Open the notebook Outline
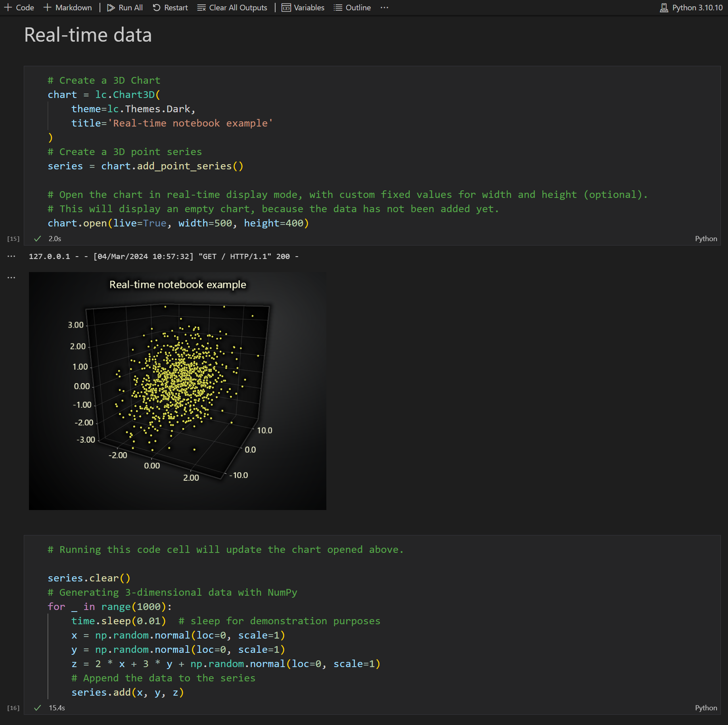 point(353,8)
